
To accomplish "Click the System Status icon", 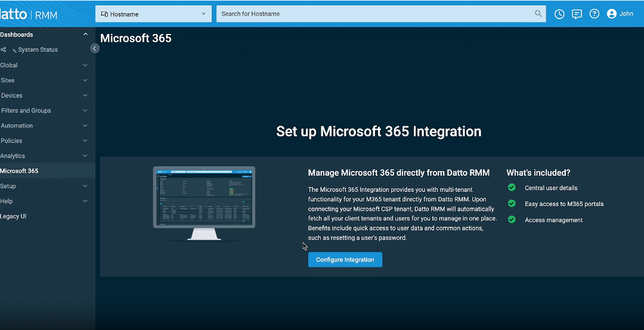I will coord(4,49).
